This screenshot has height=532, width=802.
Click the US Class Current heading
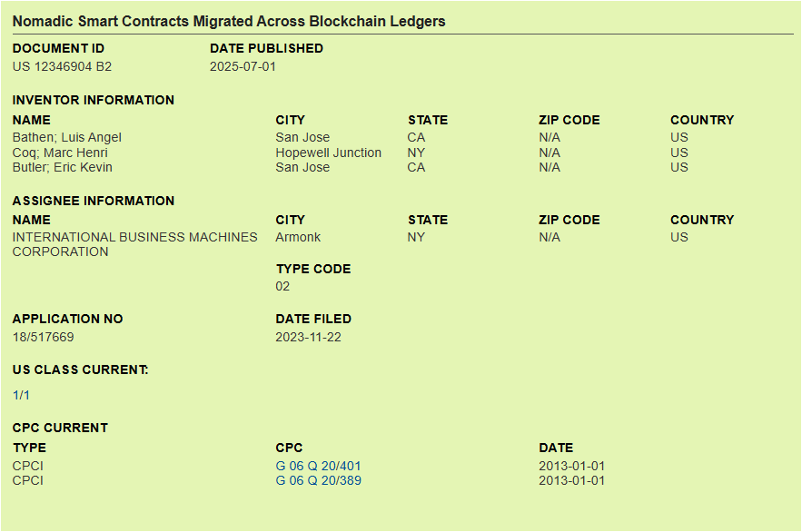click(x=80, y=369)
